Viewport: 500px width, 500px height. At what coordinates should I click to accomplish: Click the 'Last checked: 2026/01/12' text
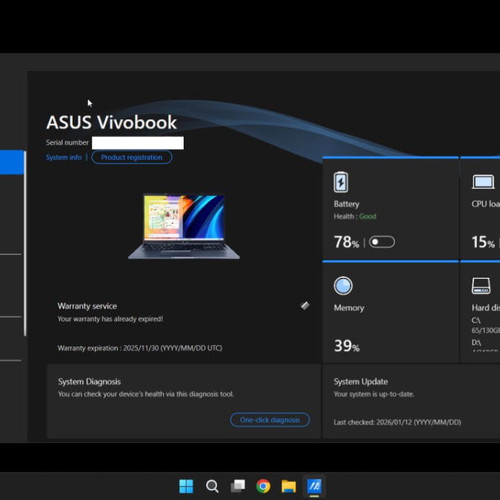pos(397,422)
